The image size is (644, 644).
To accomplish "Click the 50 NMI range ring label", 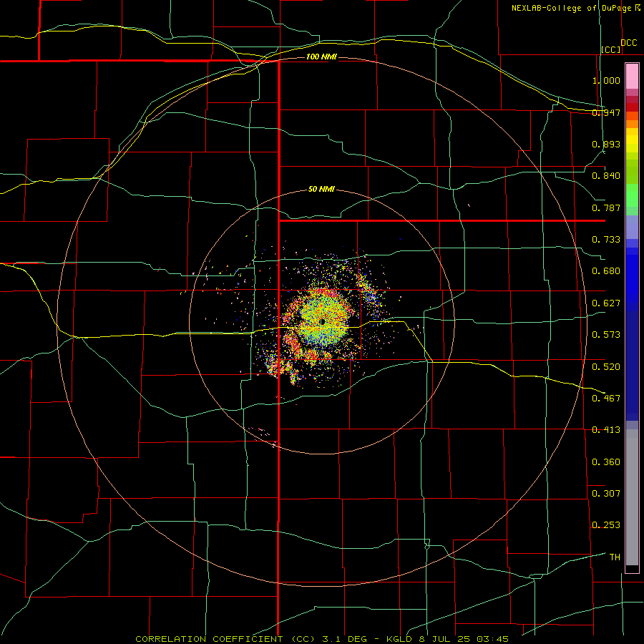I will pyautogui.click(x=321, y=190).
